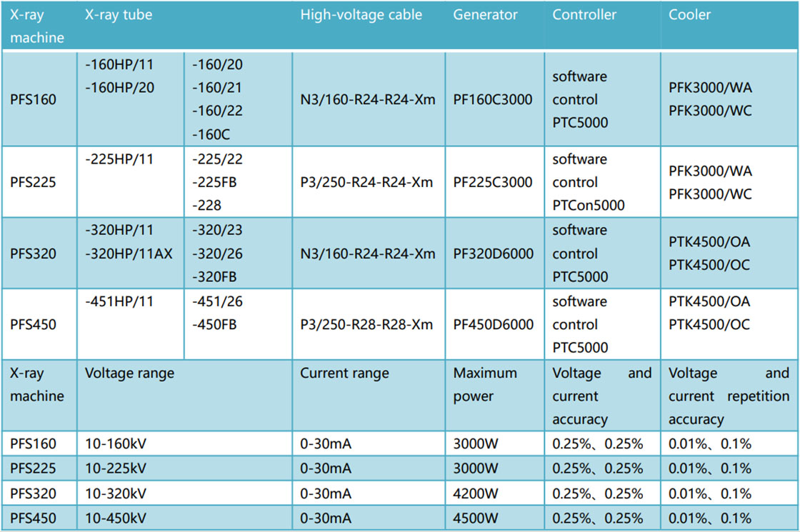800x532 pixels.
Task: Click 3000W power in PFS160 row
Action: coord(476,443)
